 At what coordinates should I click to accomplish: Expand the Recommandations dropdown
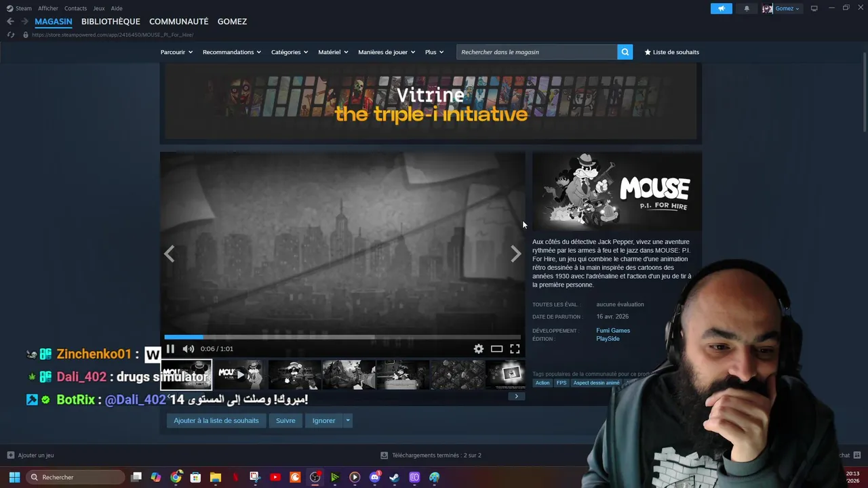point(231,52)
